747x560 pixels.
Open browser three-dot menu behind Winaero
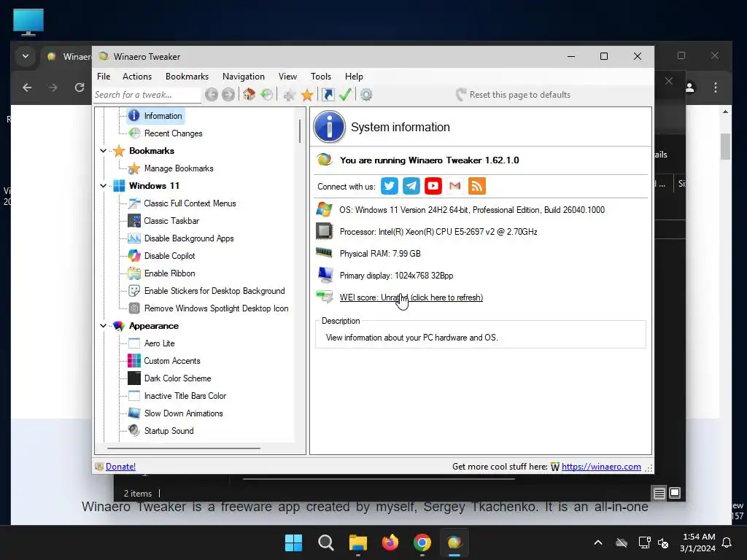pos(716,87)
